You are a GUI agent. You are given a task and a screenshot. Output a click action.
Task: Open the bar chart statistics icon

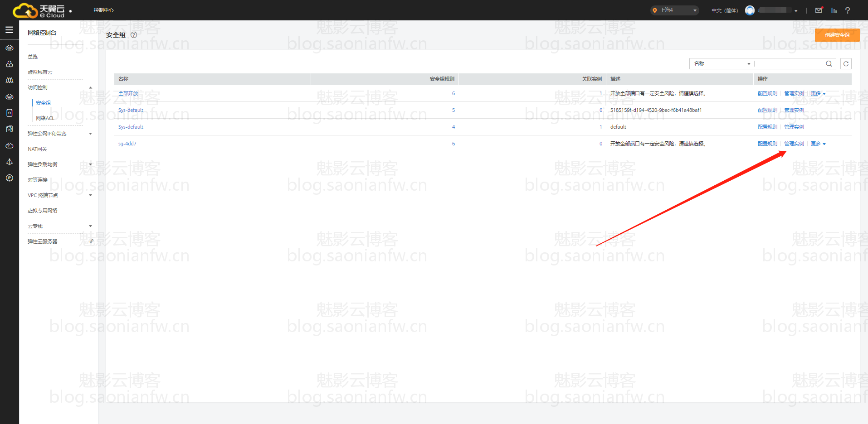point(834,10)
